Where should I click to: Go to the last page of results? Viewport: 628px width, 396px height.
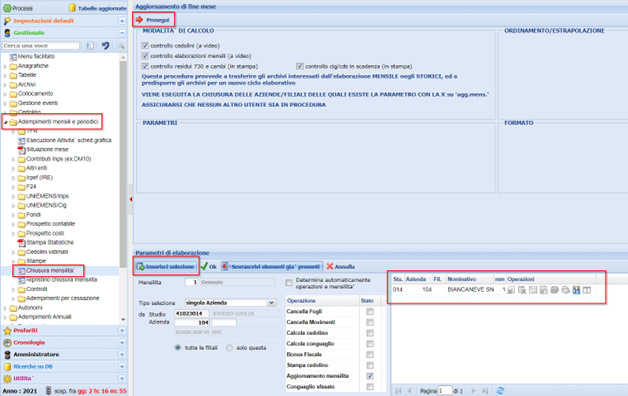coord(485,390)
